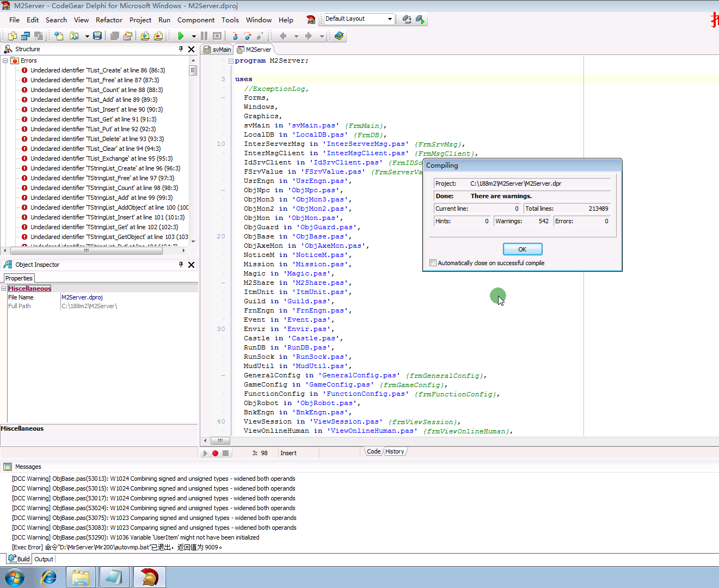
Task: Collapse the Errors tree node
Action: coord(5,60)
